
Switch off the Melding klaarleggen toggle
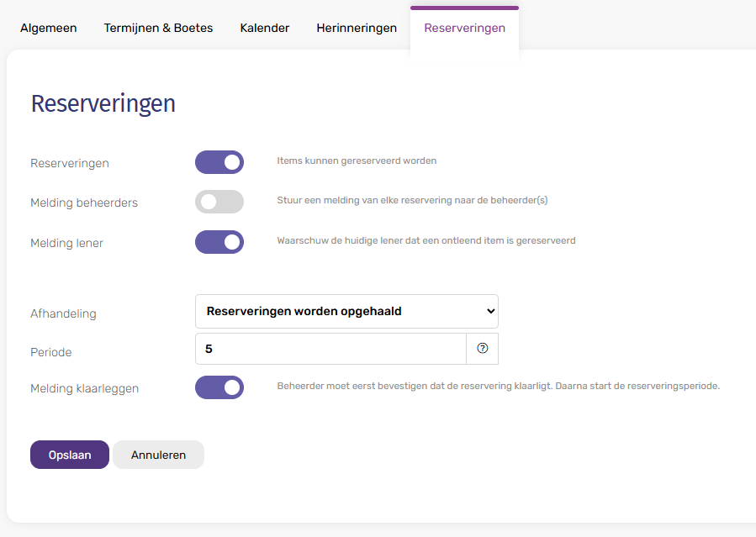point(219,387)
